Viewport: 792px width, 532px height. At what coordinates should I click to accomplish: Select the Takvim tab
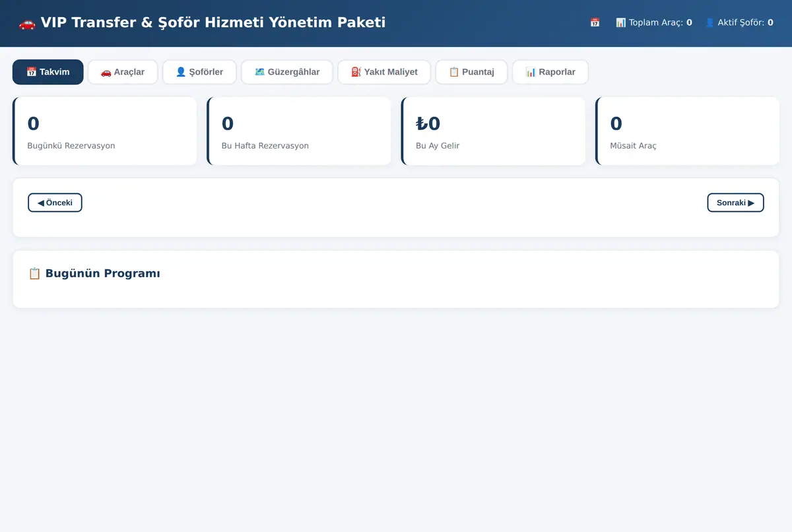click(x=48, y=72)
